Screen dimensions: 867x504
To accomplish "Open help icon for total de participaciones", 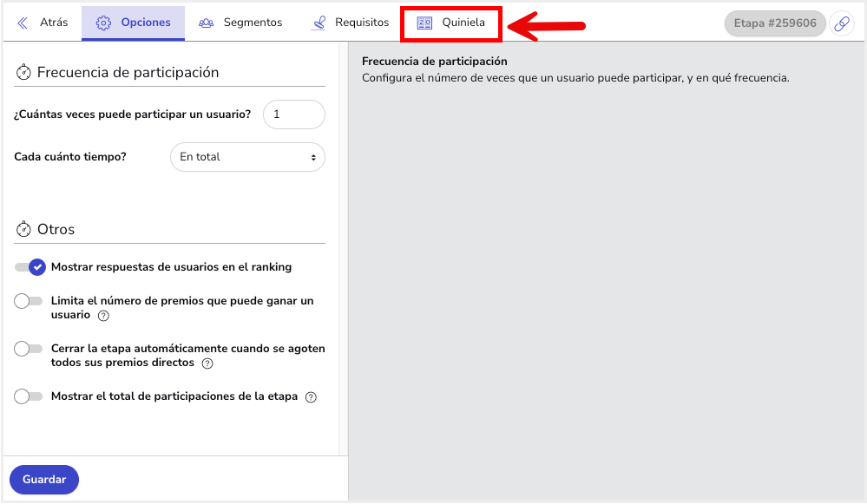I will pos(312,396).
